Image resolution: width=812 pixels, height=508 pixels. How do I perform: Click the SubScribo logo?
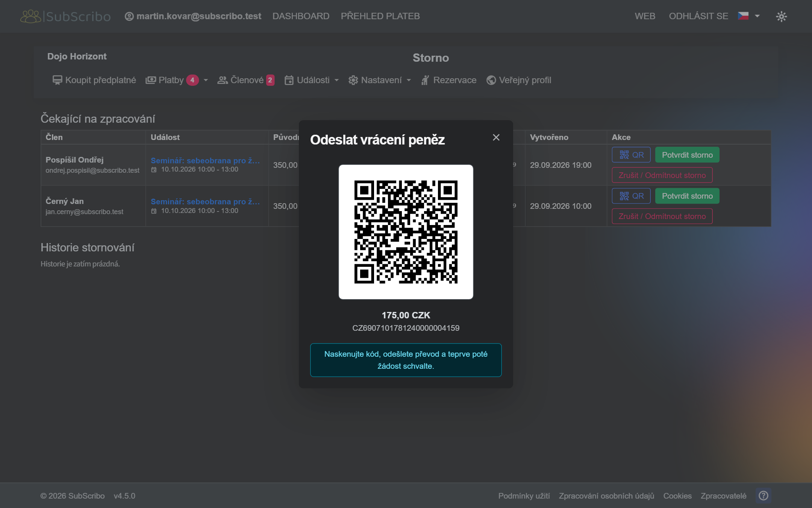(x=65, y=16)
